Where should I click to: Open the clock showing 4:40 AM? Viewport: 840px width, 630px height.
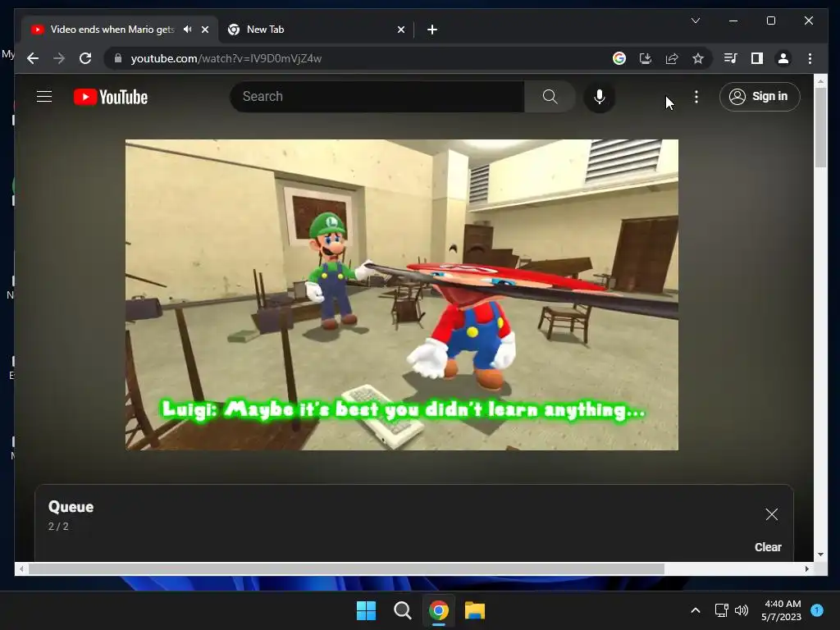point(782,610)
